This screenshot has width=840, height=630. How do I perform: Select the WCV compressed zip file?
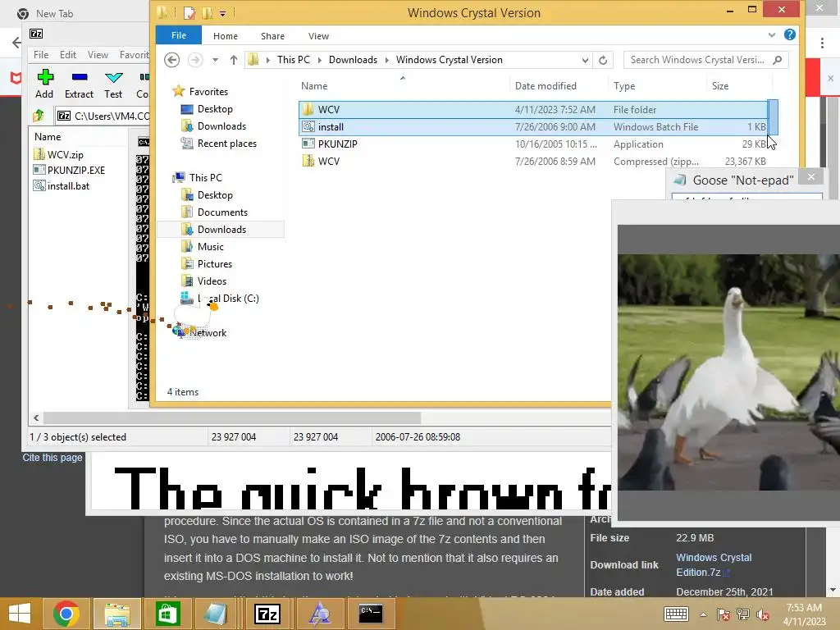pyautogui.click(x=533, y=162)
